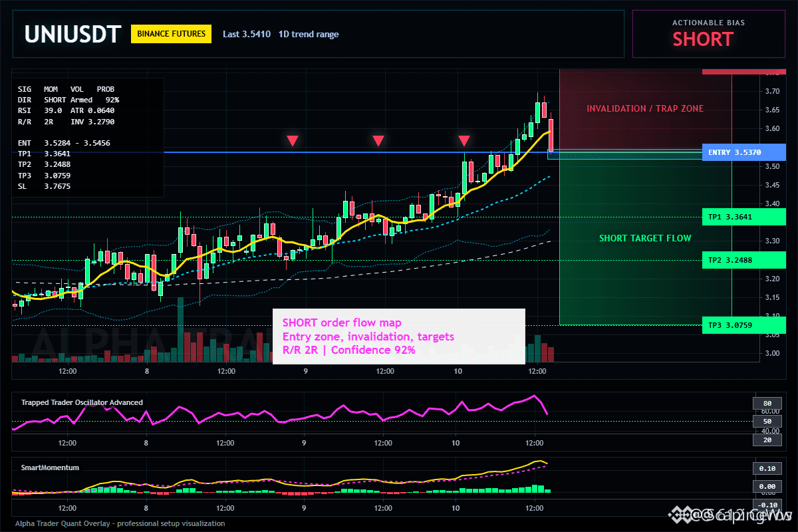Click the oscillator scale value 80

767,403
